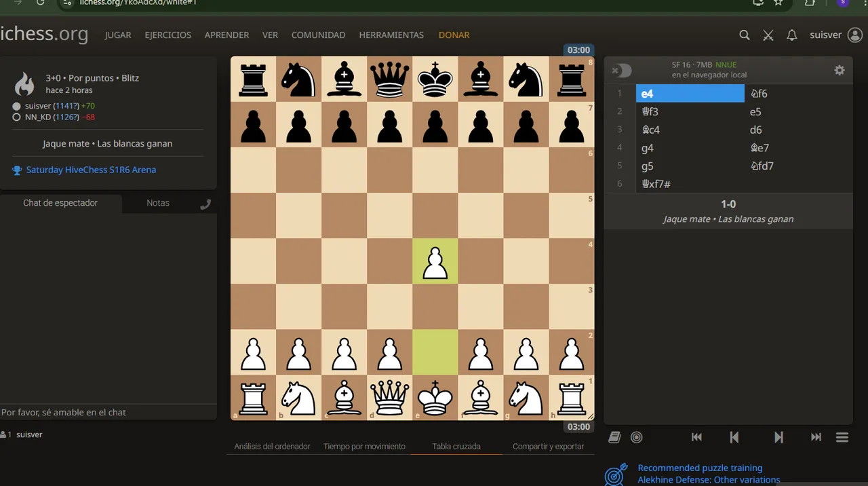Switch to the Notas tab
This screenshot has width=868, height=486.
click(158, 203)
